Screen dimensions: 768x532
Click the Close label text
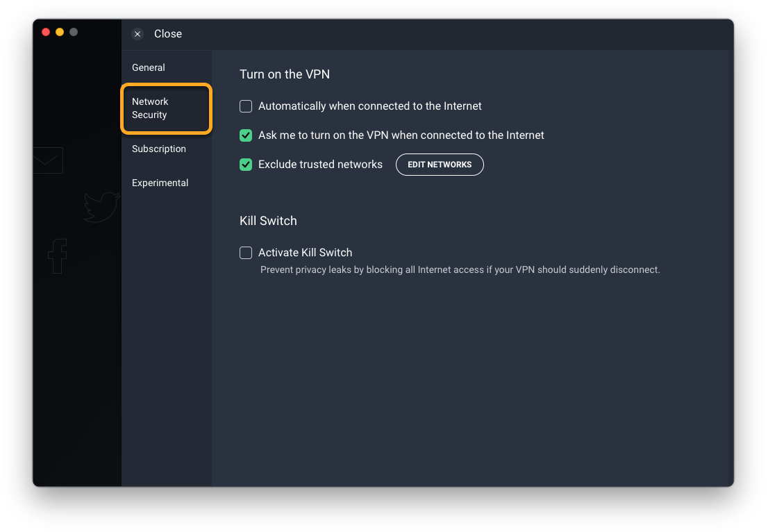coord(168,34)
